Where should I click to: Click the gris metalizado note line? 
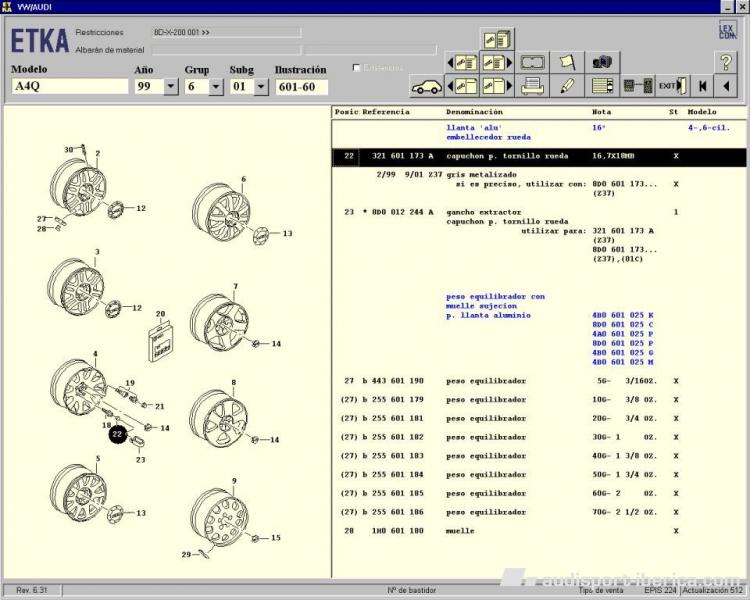(x=482, y=175)
